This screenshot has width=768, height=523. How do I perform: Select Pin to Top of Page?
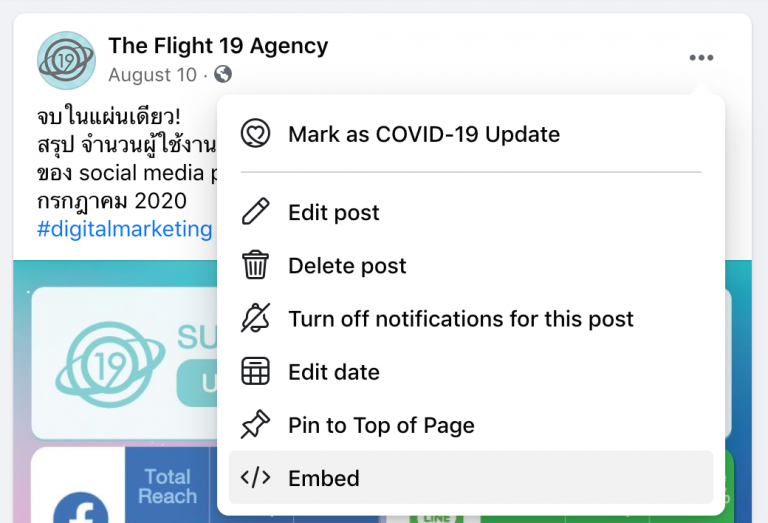pyautogui.click(x=471, y=425)
